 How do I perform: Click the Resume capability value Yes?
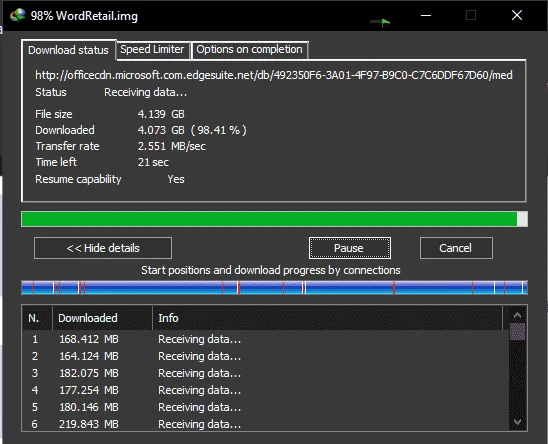(x=176, y=179)
